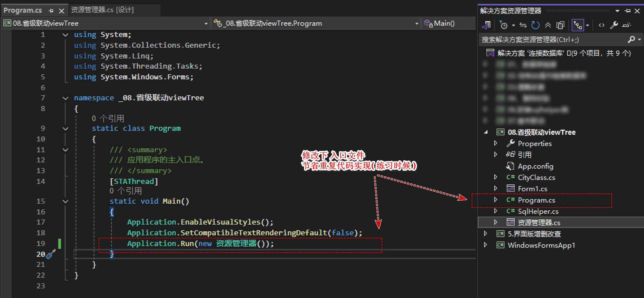Viewport: 644px width, 298px height.
Task: Click the Pending Changes Filter clock icon
Action: point(503,25)
